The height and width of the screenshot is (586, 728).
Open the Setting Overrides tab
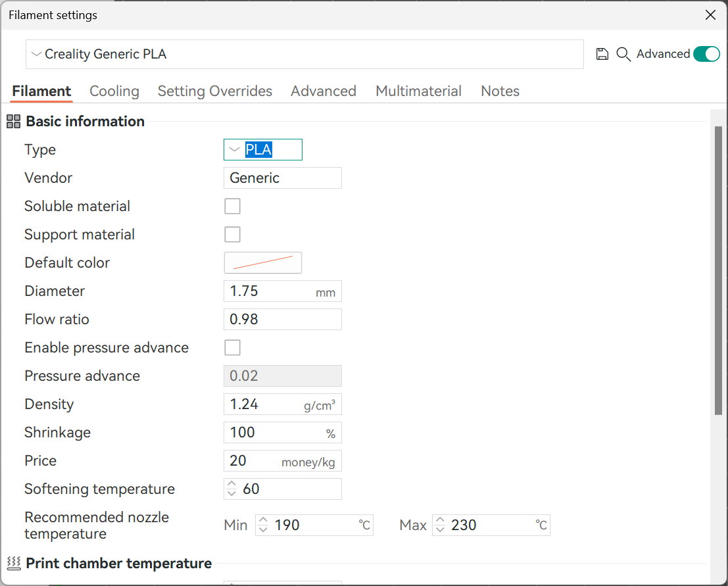(x=215, y=91)
